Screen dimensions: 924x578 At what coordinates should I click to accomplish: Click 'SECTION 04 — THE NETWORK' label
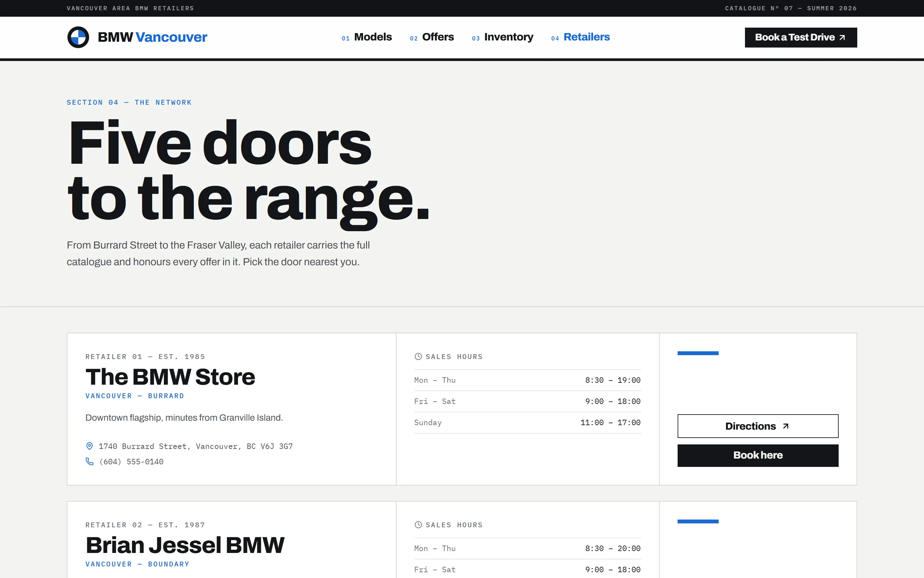pos(129,102)
